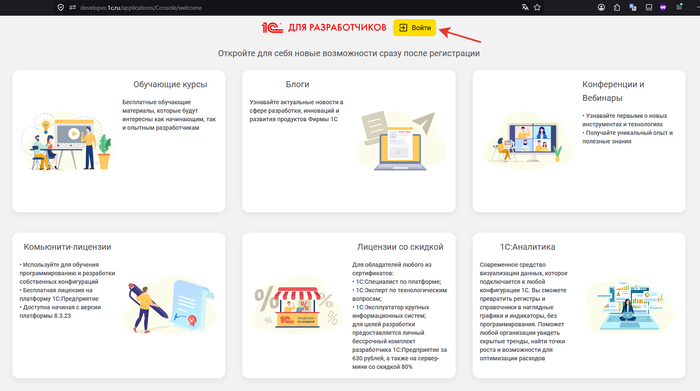Click the 'Бесплатные обучающие материалы' course description

point(169,115)
